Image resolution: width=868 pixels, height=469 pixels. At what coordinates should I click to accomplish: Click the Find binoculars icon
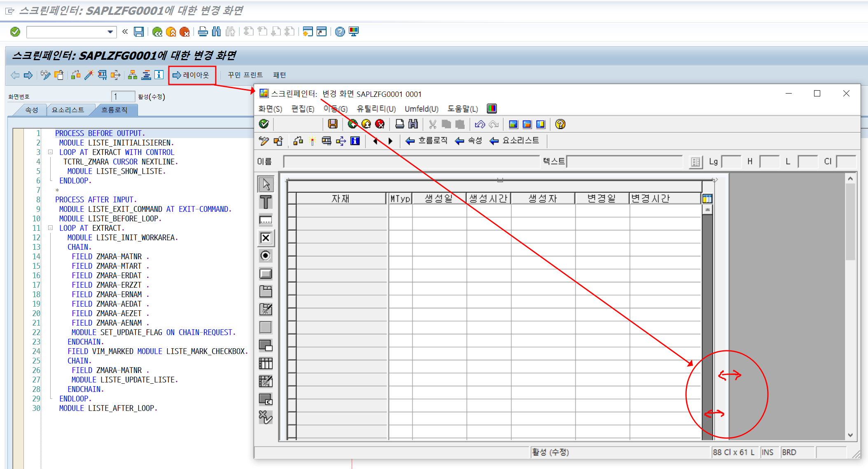click(216, 32)
